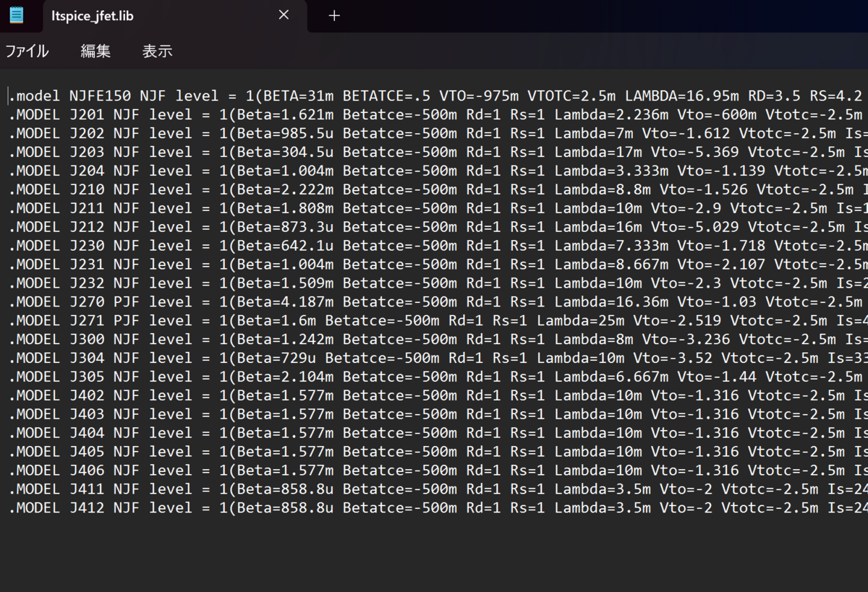Open the 表示 menu
The width and height of the screenshot is (868, 592).
157,51
